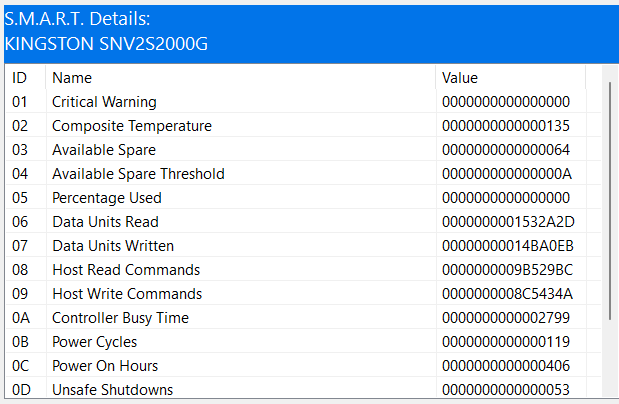This screenshot has height=404, width=619.
Task: Select the Power Cycles row
Action: click(x=303, y=342)
